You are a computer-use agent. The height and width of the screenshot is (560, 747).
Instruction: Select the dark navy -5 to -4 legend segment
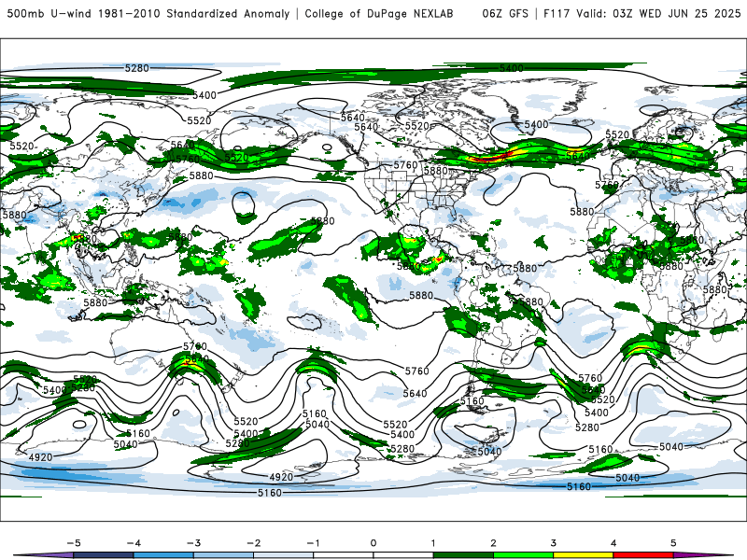(x=104, y=555)
